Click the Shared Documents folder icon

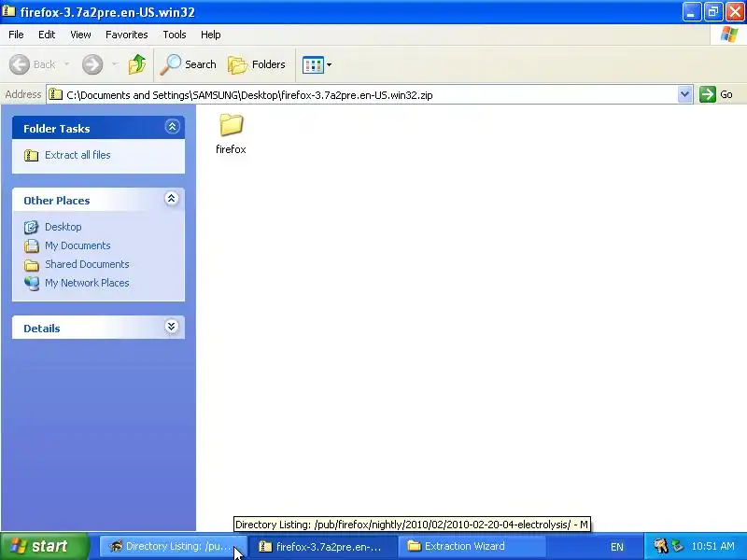coord(31,265)
